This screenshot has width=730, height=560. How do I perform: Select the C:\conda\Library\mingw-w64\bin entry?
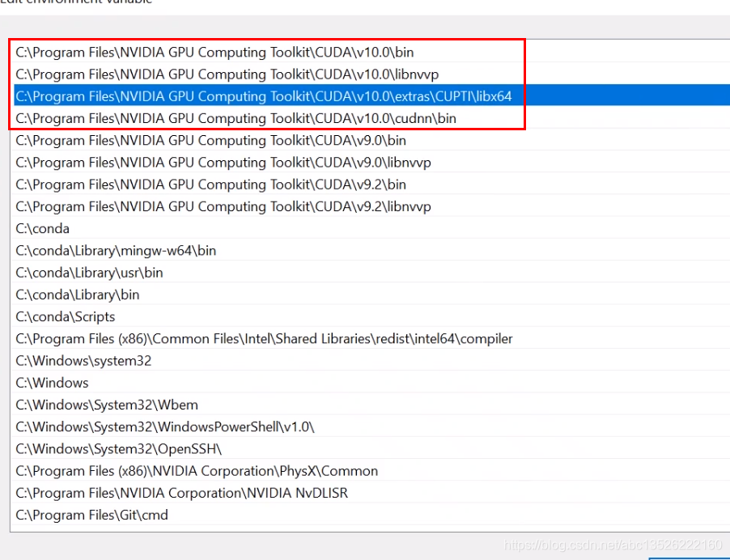tap(371, 250)
